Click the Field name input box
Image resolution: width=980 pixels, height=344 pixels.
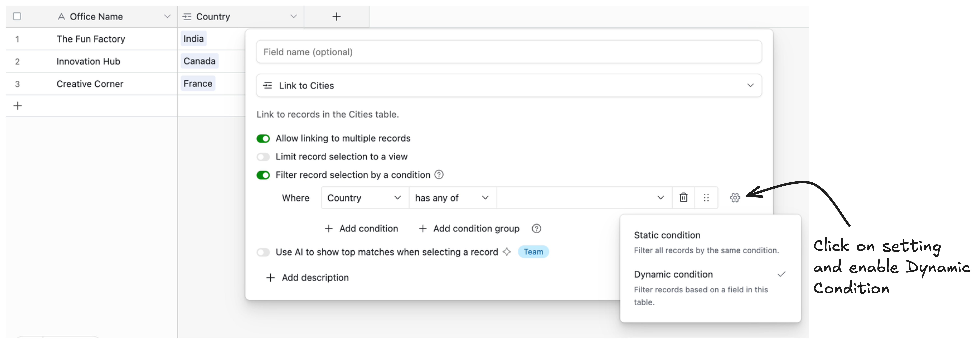point(509,52)
